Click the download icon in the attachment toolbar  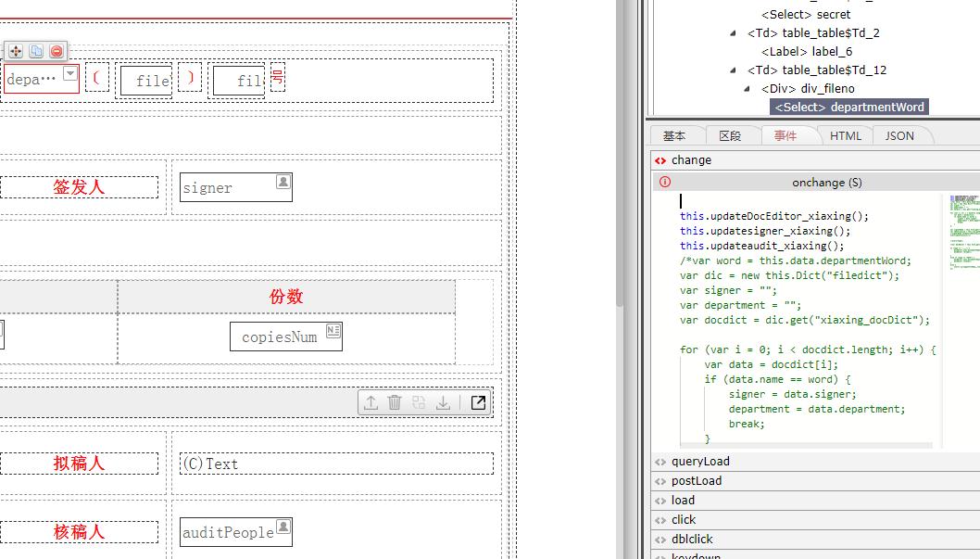(x=444, y=402)
